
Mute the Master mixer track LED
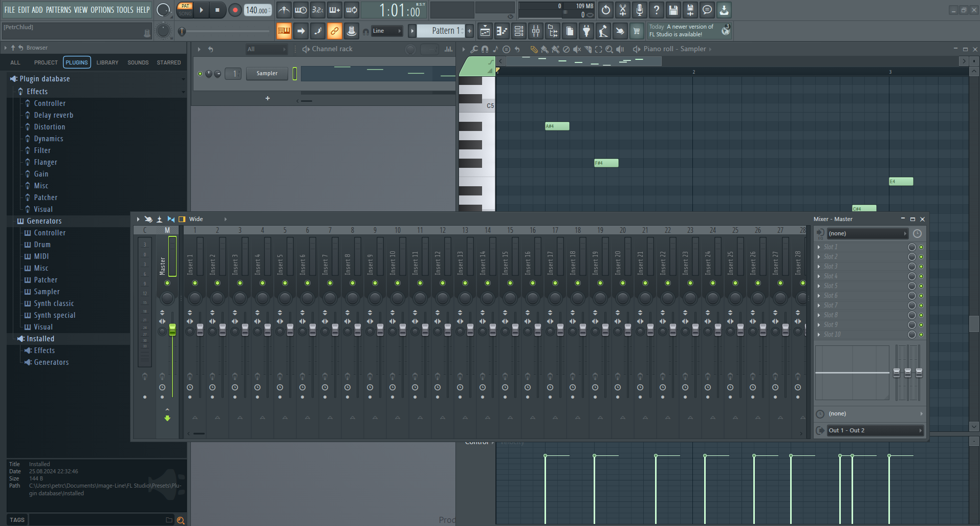pyautogui.click(x=167, y=283)
